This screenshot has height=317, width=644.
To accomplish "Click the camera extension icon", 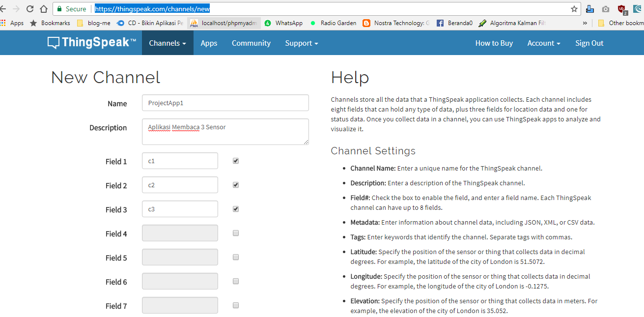I will (606, 9).
